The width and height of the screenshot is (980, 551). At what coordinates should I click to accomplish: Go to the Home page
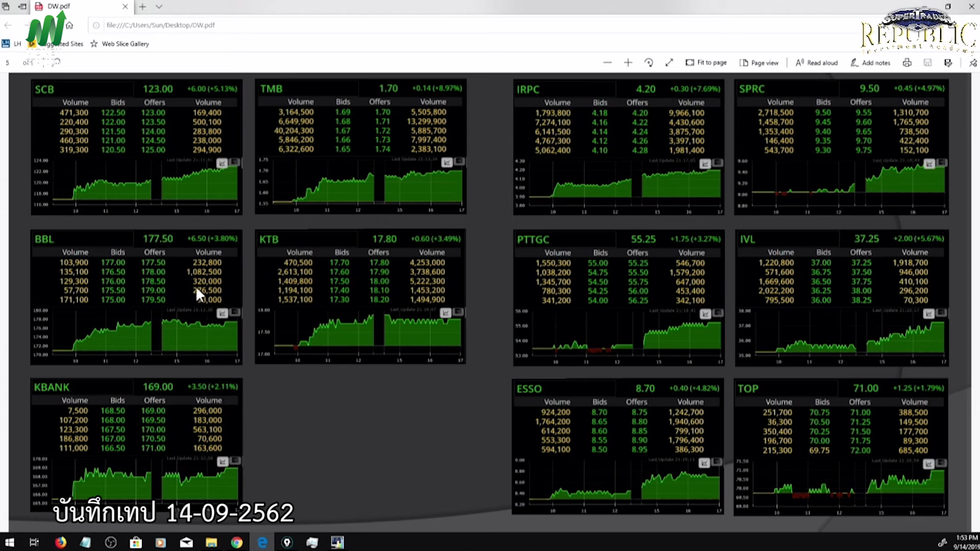click(x=69, y=25)
